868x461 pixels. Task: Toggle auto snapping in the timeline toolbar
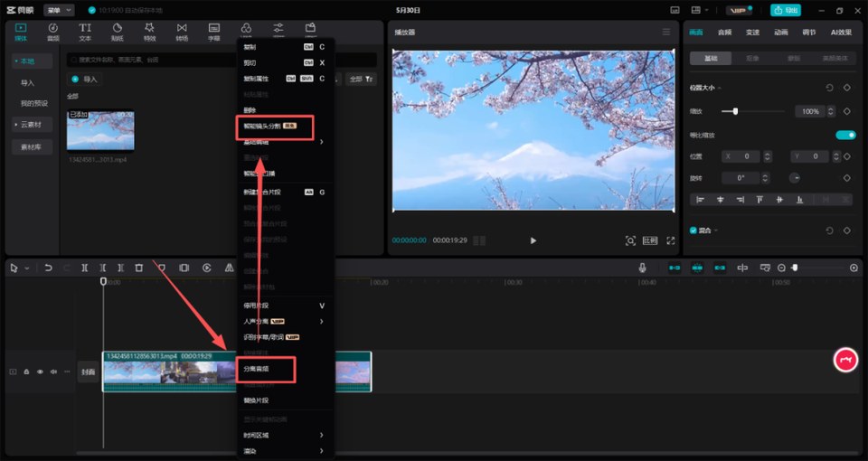point(697,268)
